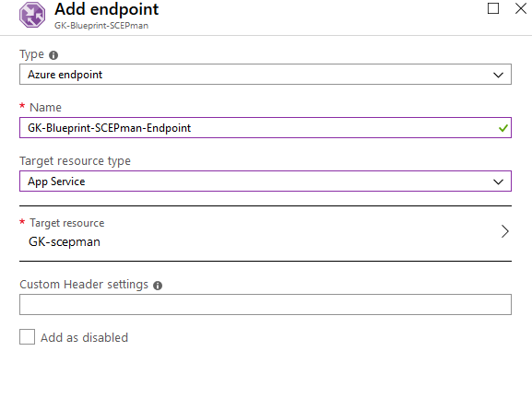Open the Type dropdown showing Azure endpoint
Screen dimensions: 532x398
[266, 75]
